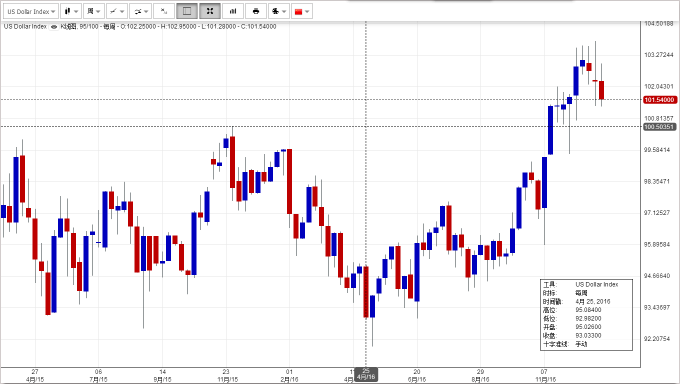Open the indicators dropdown in the toolbar
Image resolution: width=680 pixels, height=384 pixels.
pos(140,11)
